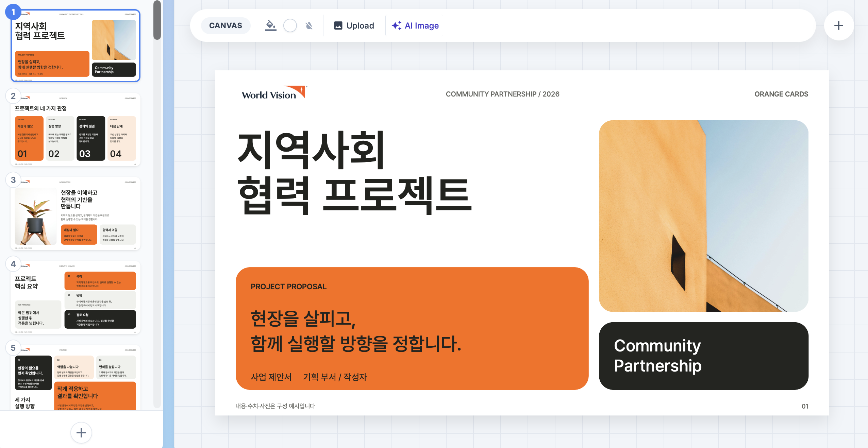The height and width of the screenshot is (448, 868).
Task: Click the black Community Partnership card
Action: click(x=703, y=356)
